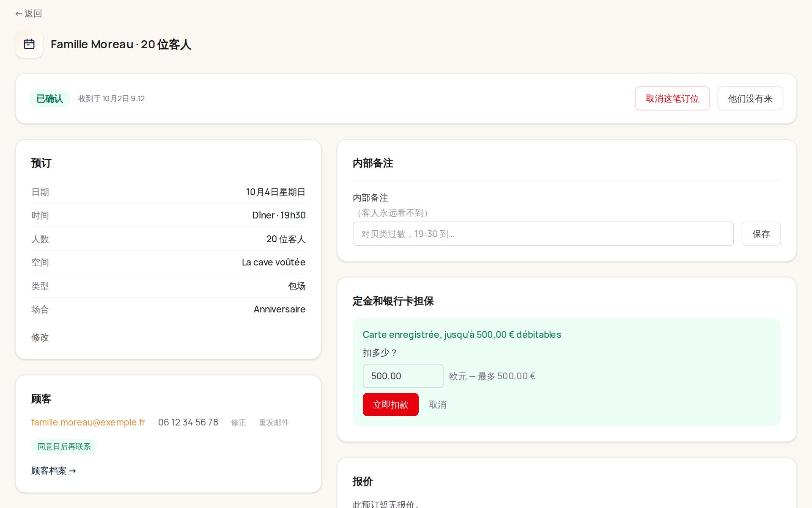Image resolution: width=812 pixels, height=508 pixels.
Task: Click the Anniversaire occasion value
Action: (280, 309)
